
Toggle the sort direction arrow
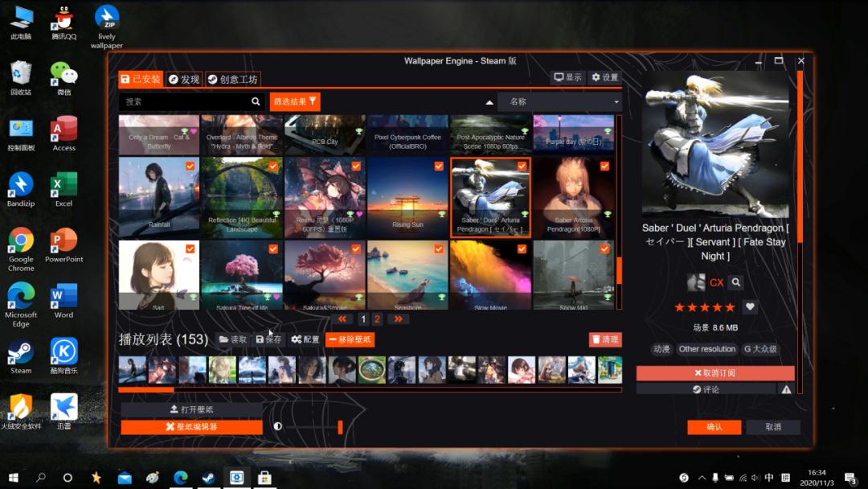click(489, 102)
